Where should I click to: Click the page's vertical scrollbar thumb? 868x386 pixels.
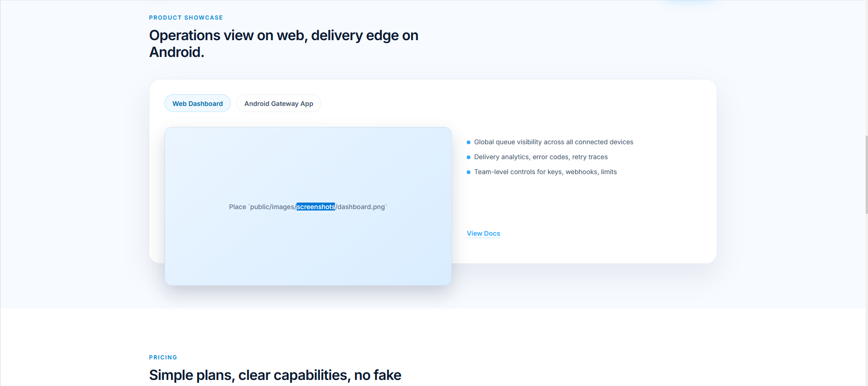866,175
